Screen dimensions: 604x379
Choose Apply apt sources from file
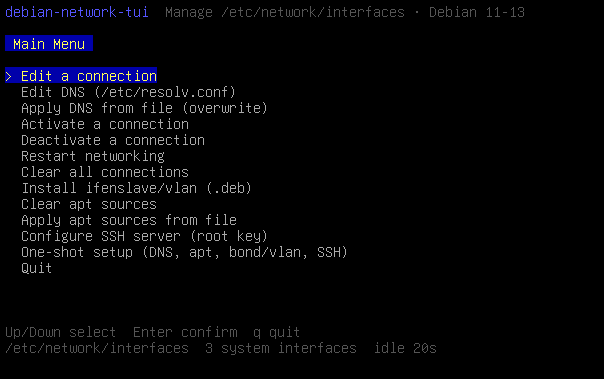click(x=129, y=220)
